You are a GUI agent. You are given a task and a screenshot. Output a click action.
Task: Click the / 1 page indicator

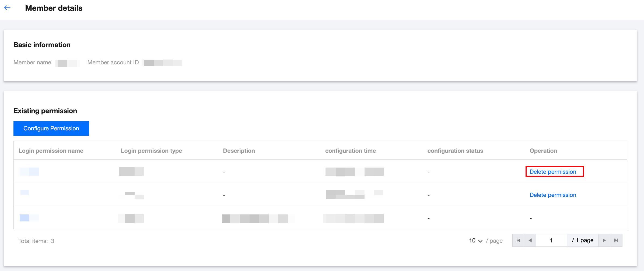583,240
